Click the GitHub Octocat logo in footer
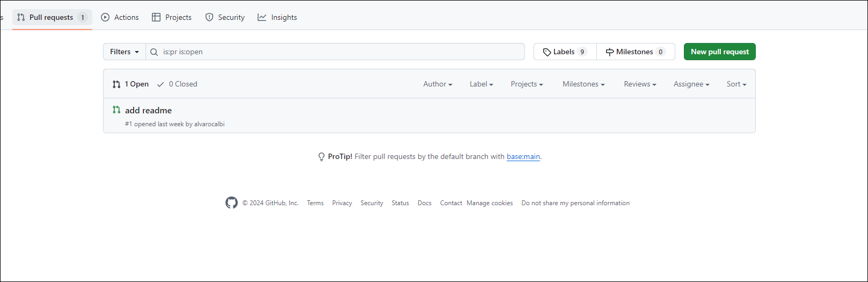This screenshot has height=282, width=868. (231, 203)
